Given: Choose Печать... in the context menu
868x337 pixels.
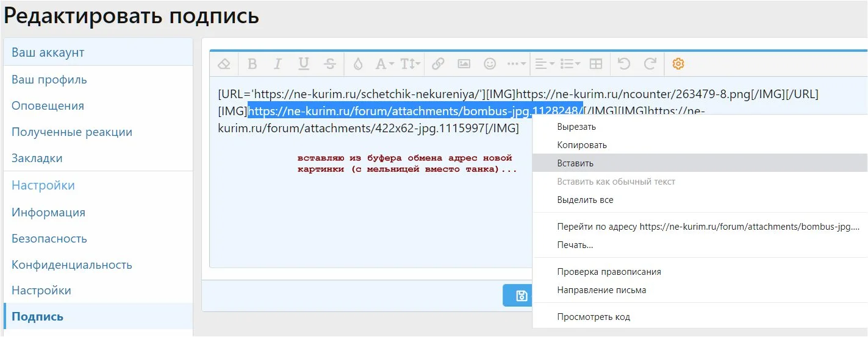Looking at the screenshot, I should 700,245.
